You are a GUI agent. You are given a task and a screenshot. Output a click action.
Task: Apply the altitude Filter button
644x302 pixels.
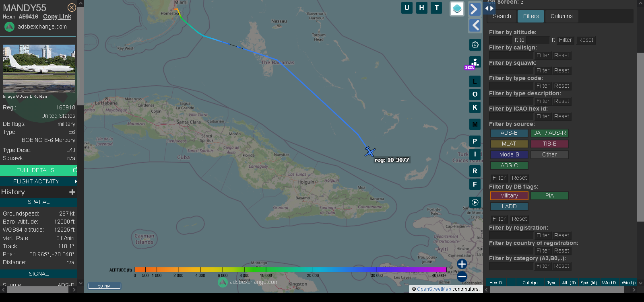click(x=565, y=40)
